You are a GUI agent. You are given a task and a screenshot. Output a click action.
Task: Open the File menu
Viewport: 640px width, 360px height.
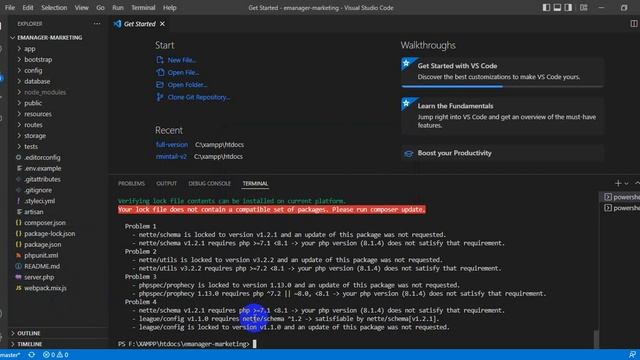tap(10, 8)
